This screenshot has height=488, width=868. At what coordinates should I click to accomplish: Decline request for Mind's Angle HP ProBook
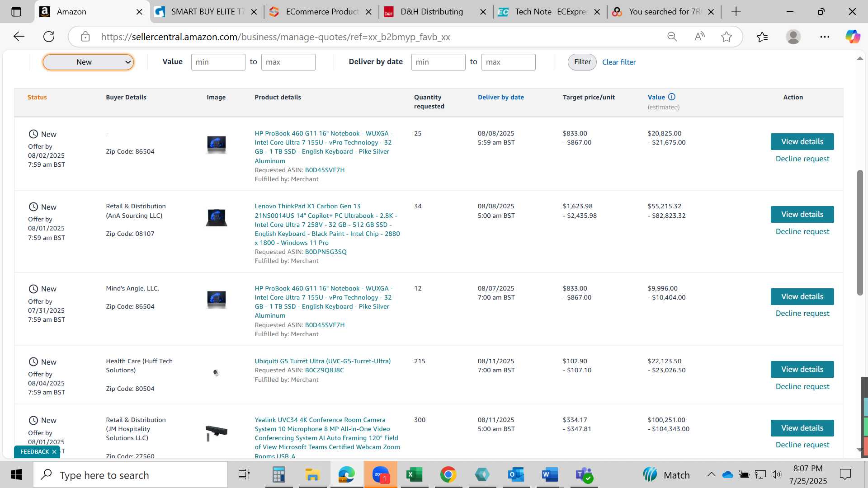coord(802,313)
